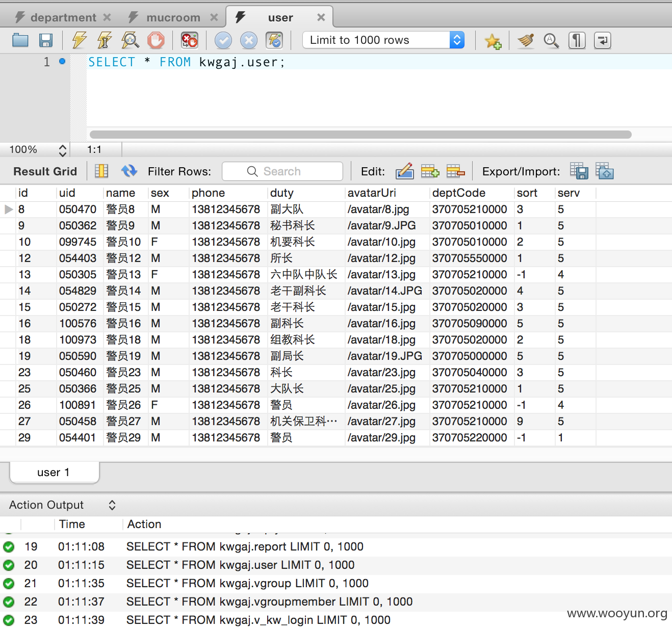Close the mucroom tab
This screenshot has width=672, height=628.
pos(214,17)
